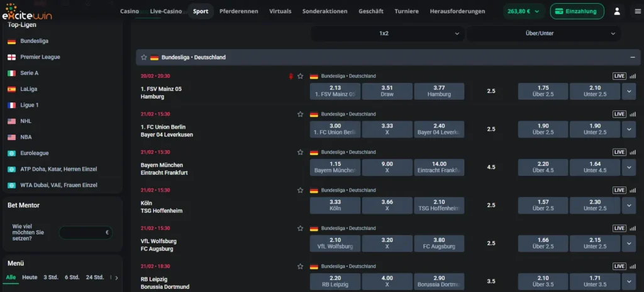
Task: Open the Sonderaktionen navigation tab
Action: 325,11
